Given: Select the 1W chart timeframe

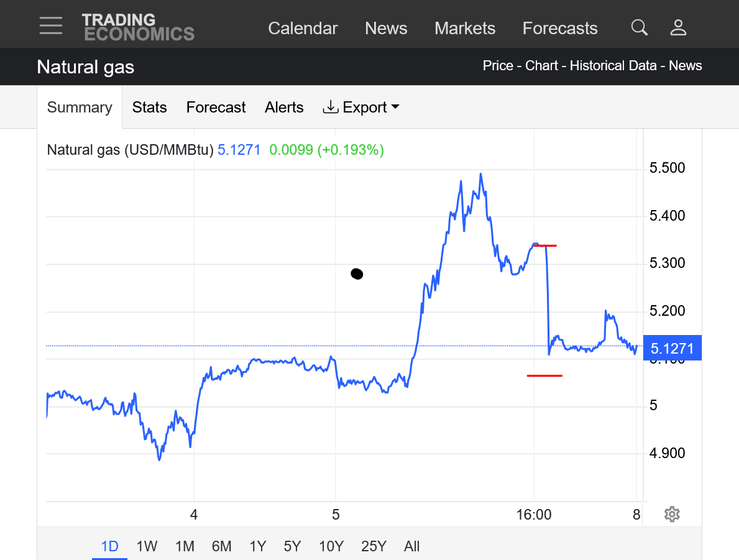Looking at the screenshot, I should coord(147,546).
